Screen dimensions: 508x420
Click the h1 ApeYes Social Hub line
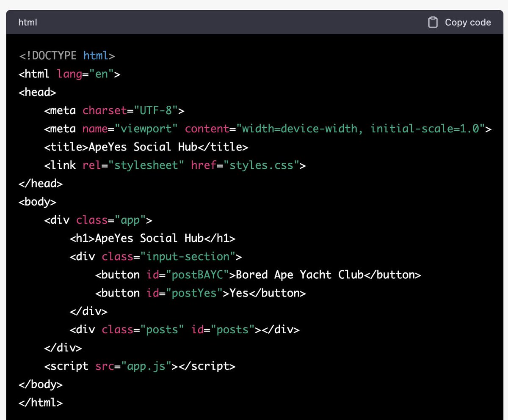[152, 238]
